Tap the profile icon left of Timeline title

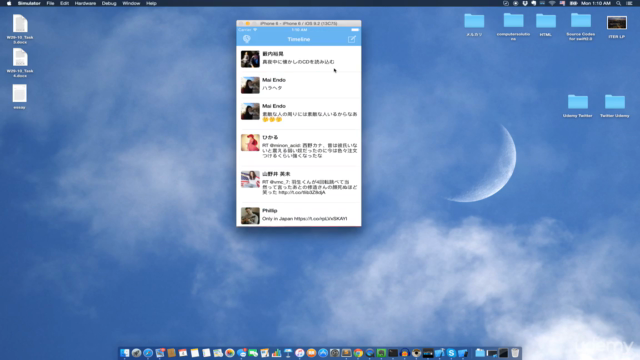tap(247, 39)
